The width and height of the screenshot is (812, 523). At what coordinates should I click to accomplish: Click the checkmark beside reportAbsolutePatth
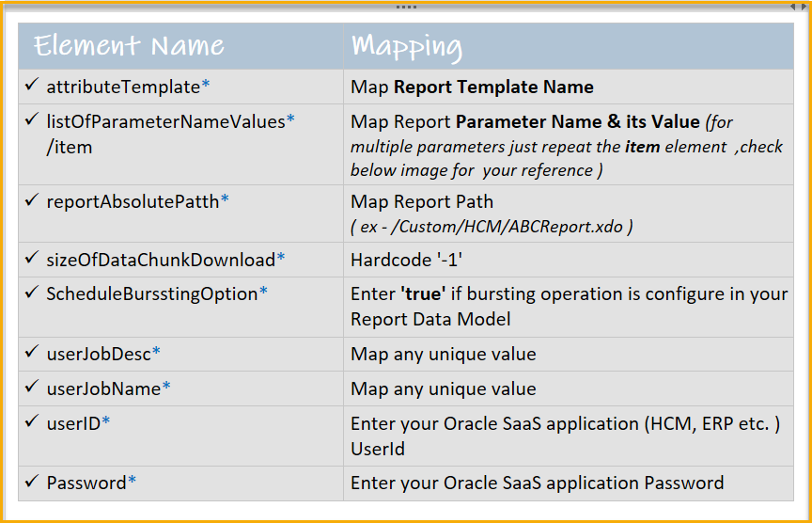(x=32, y=200)
